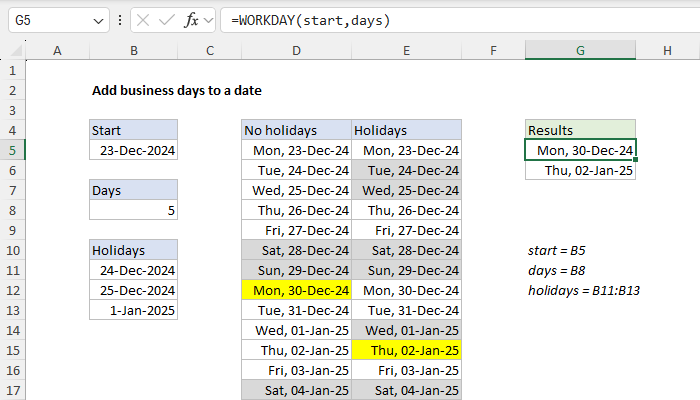Click result cell G5 Mon, 30-Dec-24
700x400 pixels.
pos(580,150)
